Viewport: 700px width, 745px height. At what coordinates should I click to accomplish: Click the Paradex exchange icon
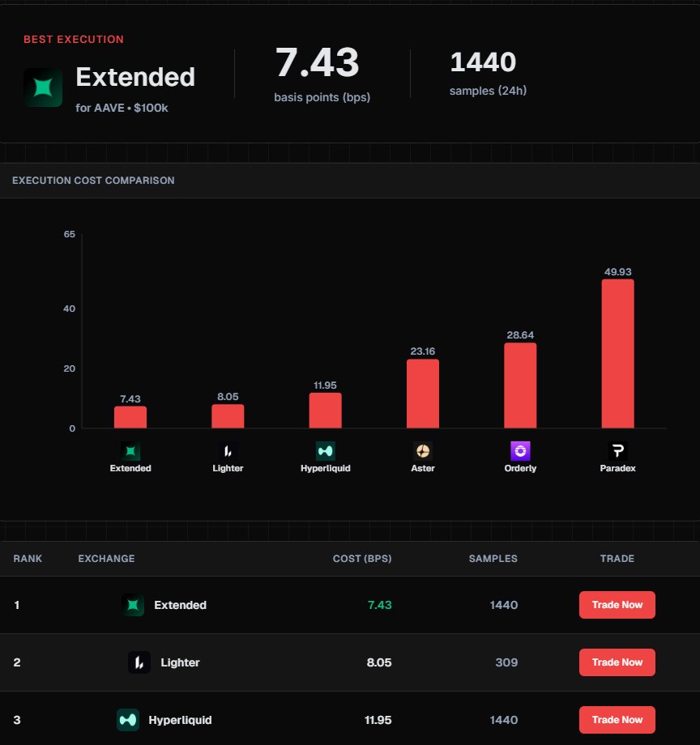(617, 449)
